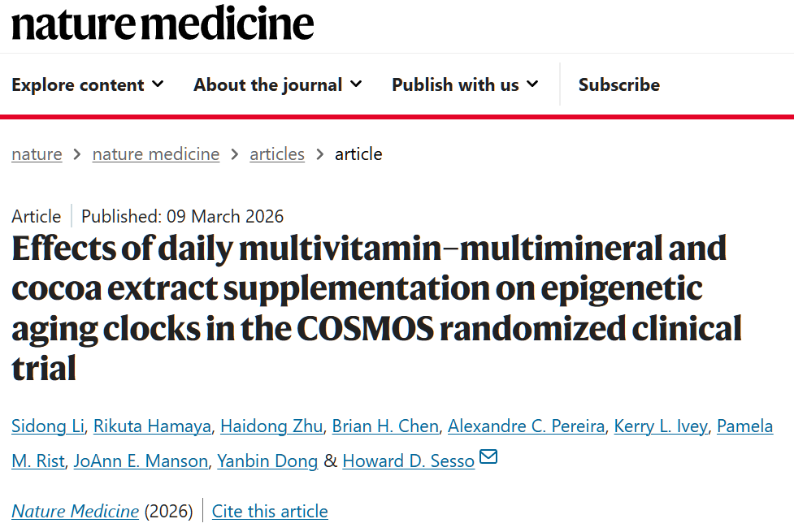
Task: Open the Nature Medicine journal link
Action: [75, 511]
